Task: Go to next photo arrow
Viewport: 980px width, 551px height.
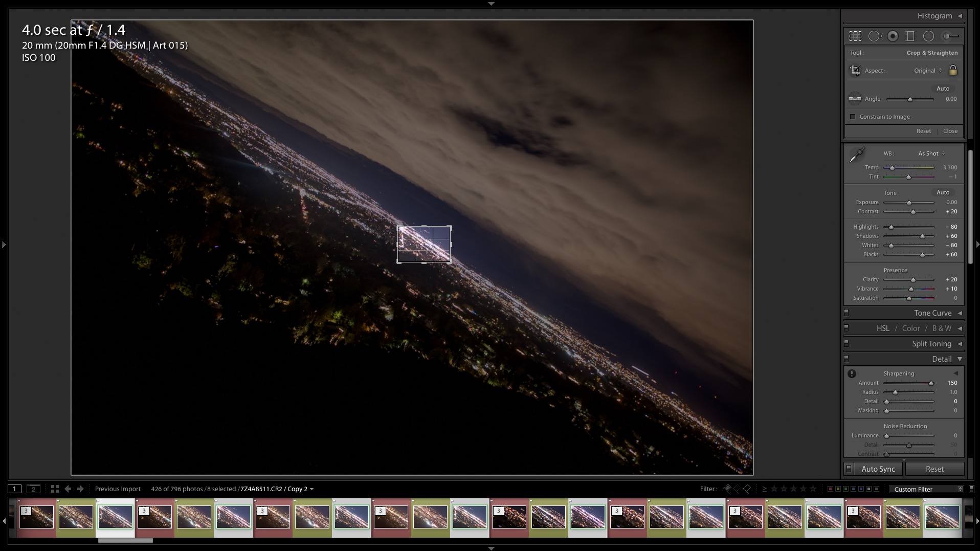Action: pos(80,489)
